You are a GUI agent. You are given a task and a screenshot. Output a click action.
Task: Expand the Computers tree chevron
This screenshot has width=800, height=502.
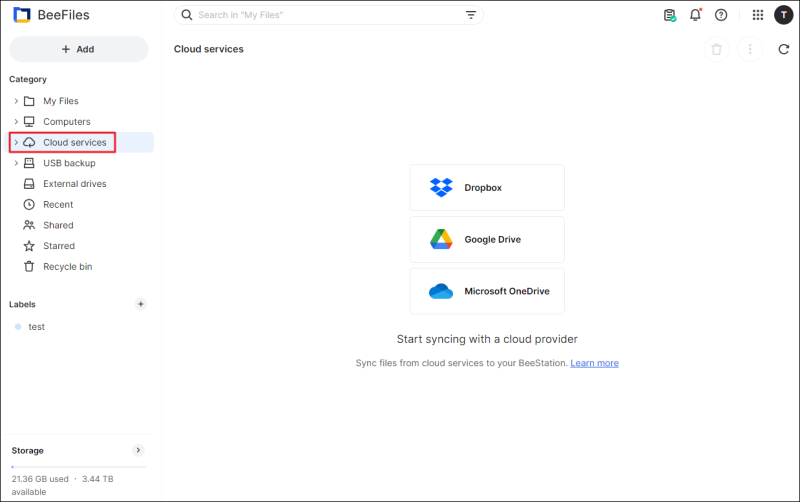pyautogui.click(x=16, y=121)
